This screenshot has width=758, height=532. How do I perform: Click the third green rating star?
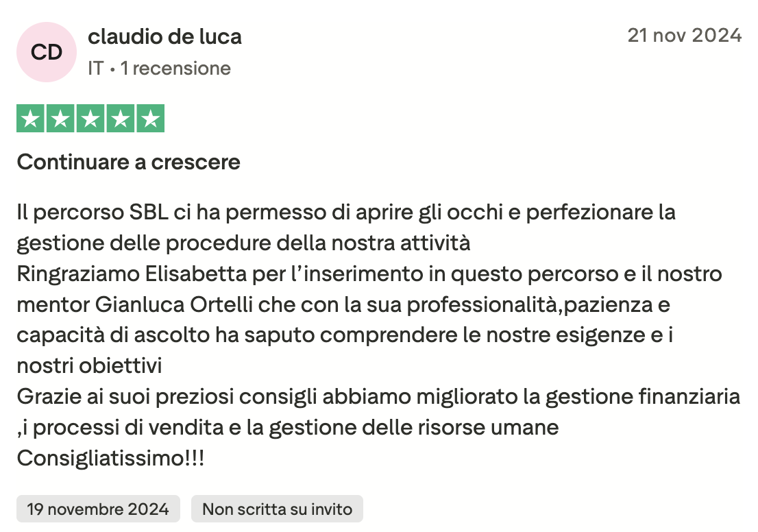pyautogui.click(x=90, y=119)
